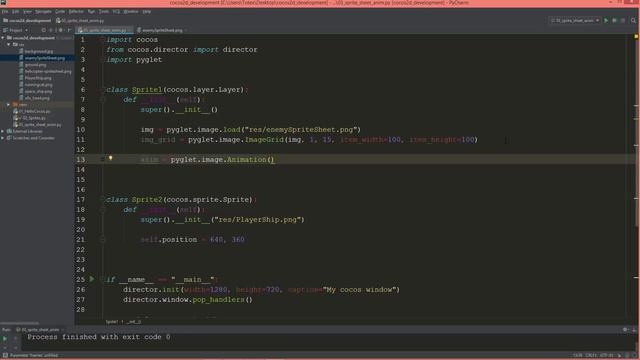
Task: Start debugging with the bug icon
Action: 614,20
